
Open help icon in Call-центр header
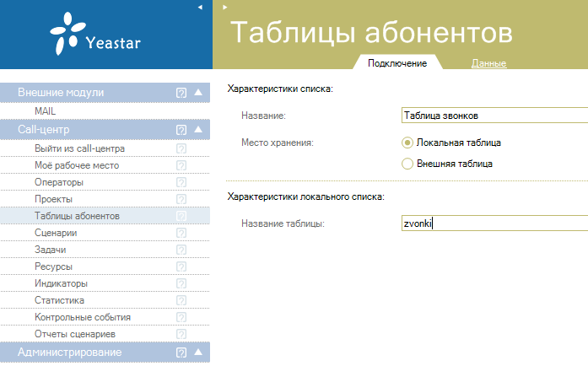click(x=181, y=130)
